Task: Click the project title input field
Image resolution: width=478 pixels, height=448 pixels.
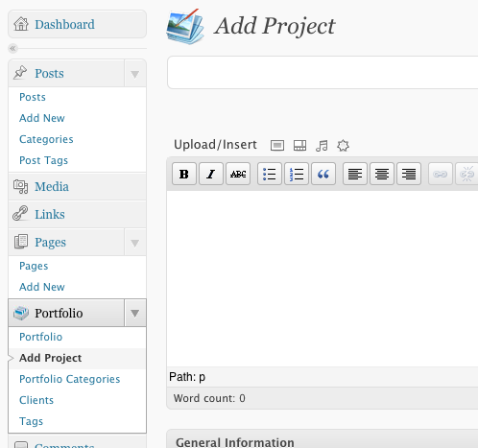Action: click(x=323, y=72)
